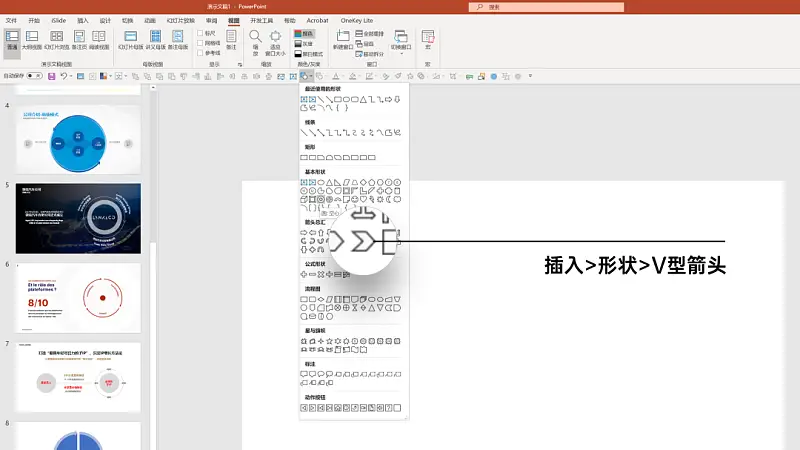Viewport: 800px width, 450px height.
Task: Select the rectangular speech bubble callout
Action: click(304, 374)
